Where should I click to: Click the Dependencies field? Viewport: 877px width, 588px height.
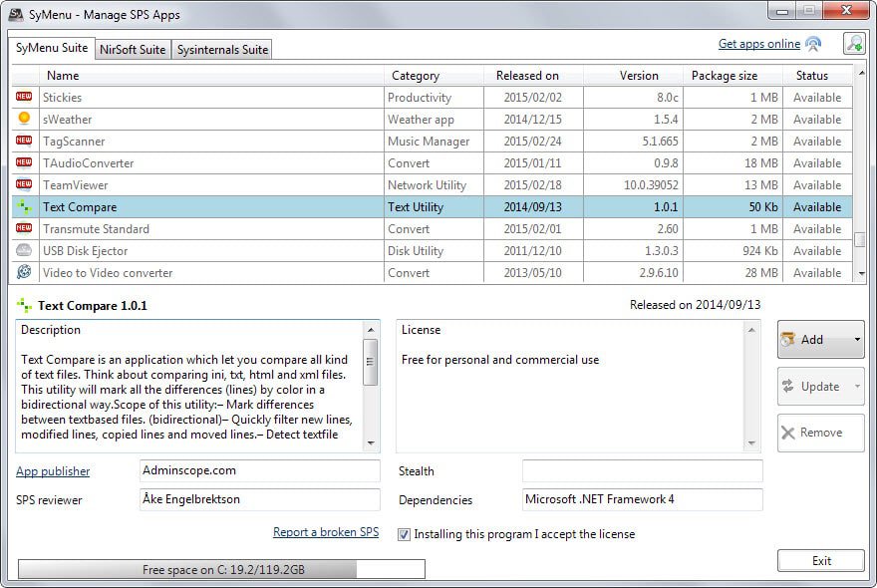(x=642, y=499)
